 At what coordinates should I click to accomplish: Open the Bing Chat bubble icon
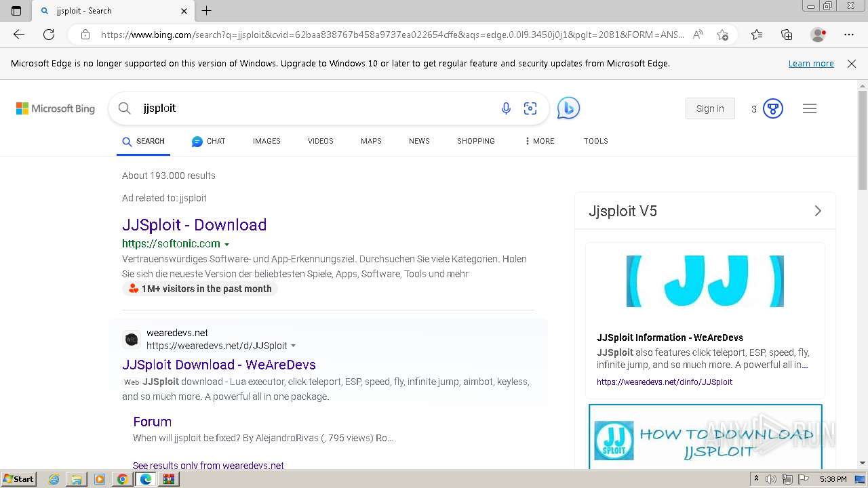click(568, 108)
